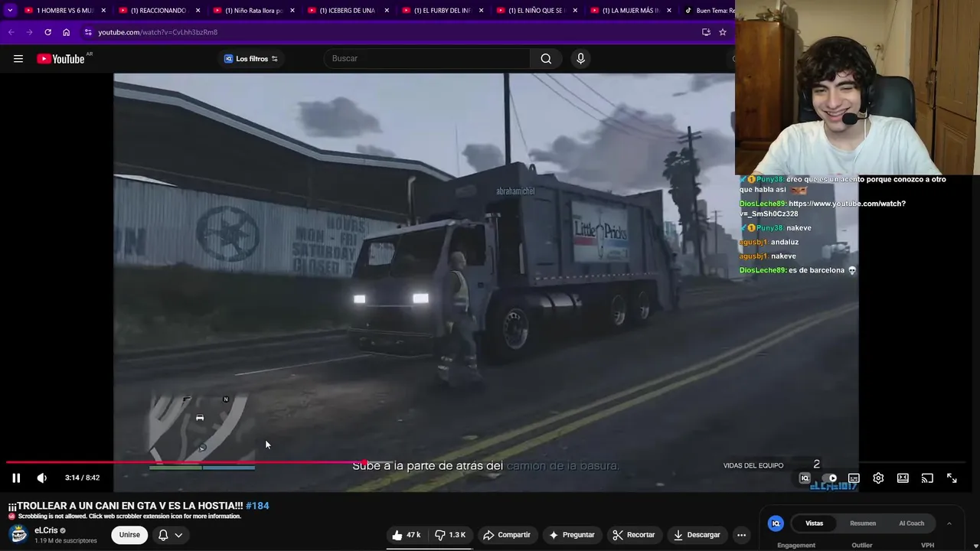Open site info icon in address bar

(88, 32)
